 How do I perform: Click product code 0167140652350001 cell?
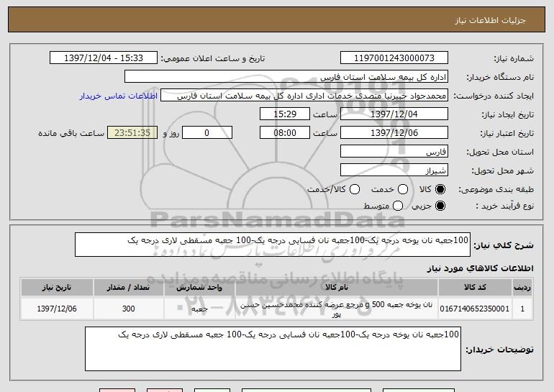coord(475,309)
